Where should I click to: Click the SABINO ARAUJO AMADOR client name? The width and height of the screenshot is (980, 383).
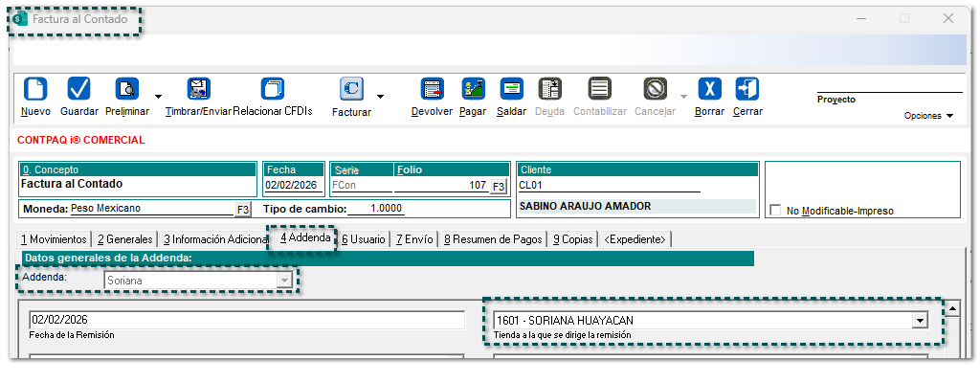[585, 207]
